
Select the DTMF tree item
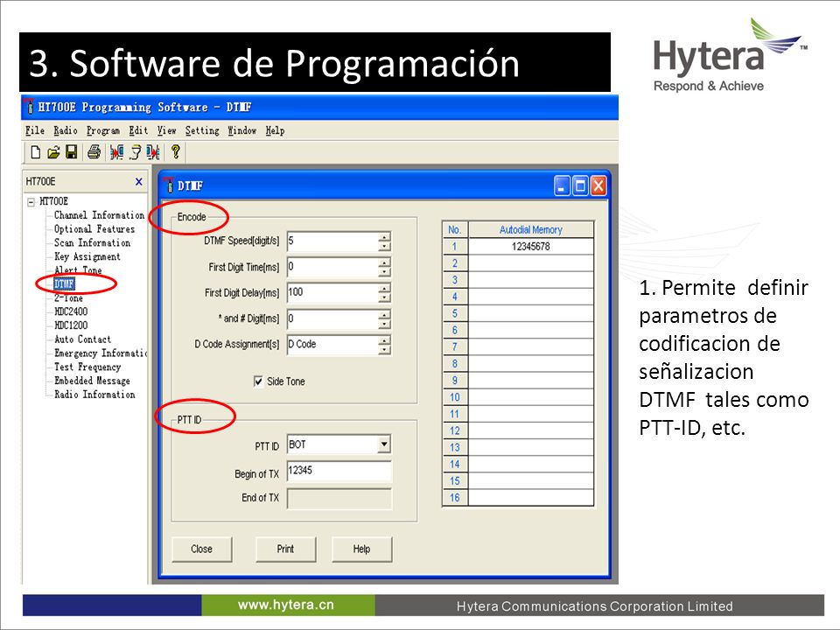[x=64, y=283]
